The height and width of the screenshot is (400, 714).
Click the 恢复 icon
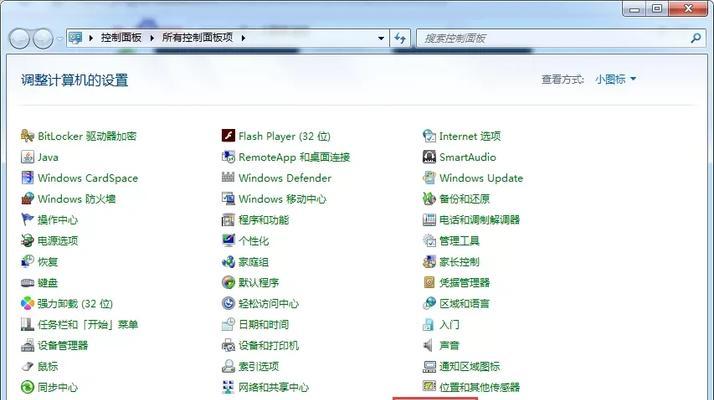[28, 262]
